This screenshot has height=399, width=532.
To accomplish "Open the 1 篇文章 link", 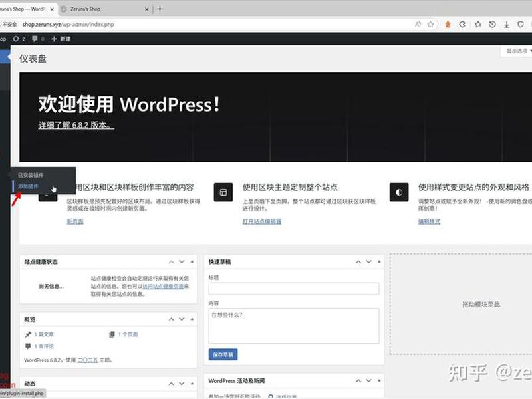I will (44, 334).
